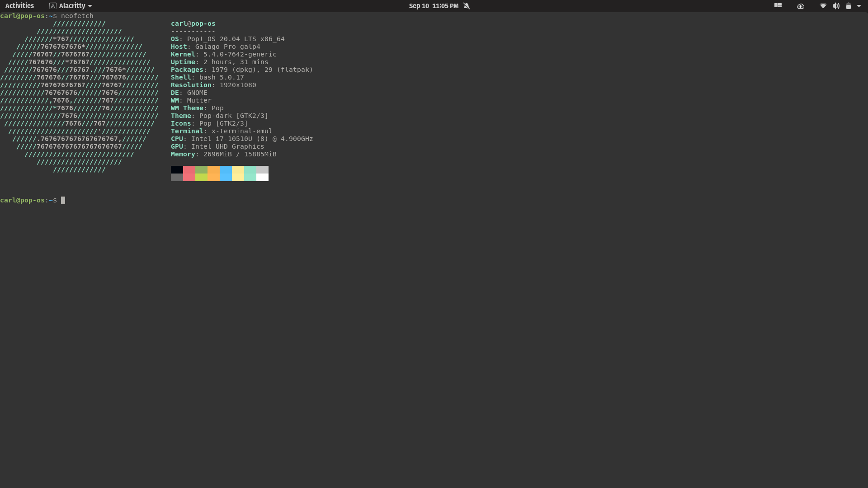This screenshot has height=488, width=868.
Task: Click the Pop Shell tiling windows icon
Action: tap(778, 6)
